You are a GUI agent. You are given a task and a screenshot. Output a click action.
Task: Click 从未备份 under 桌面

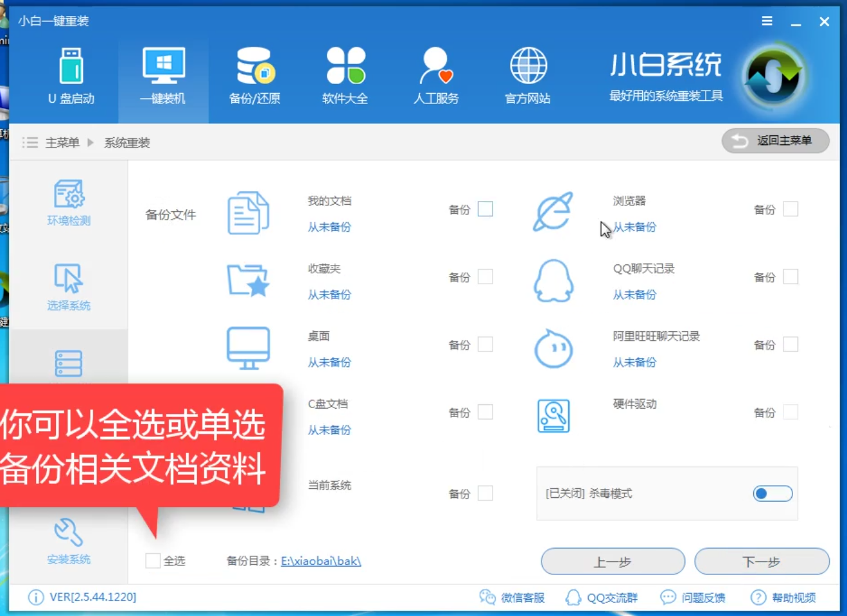(329, 363)
